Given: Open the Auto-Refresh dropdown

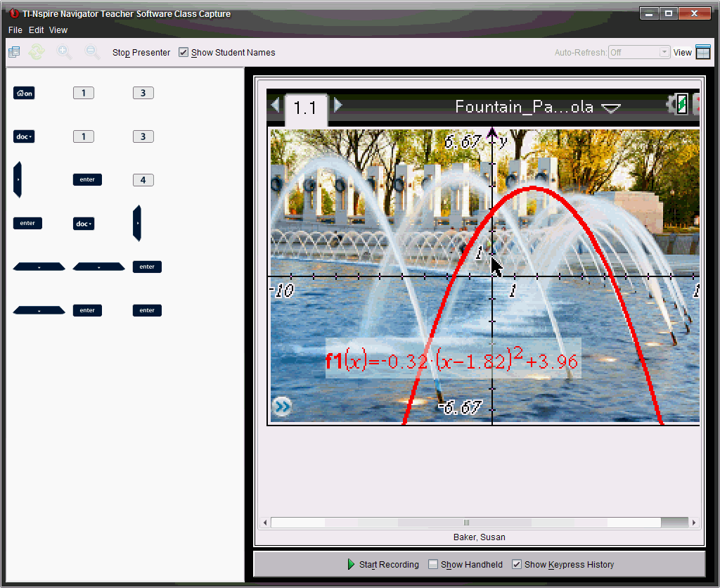Looking at the screenshot, I should [x=664, y=52].
